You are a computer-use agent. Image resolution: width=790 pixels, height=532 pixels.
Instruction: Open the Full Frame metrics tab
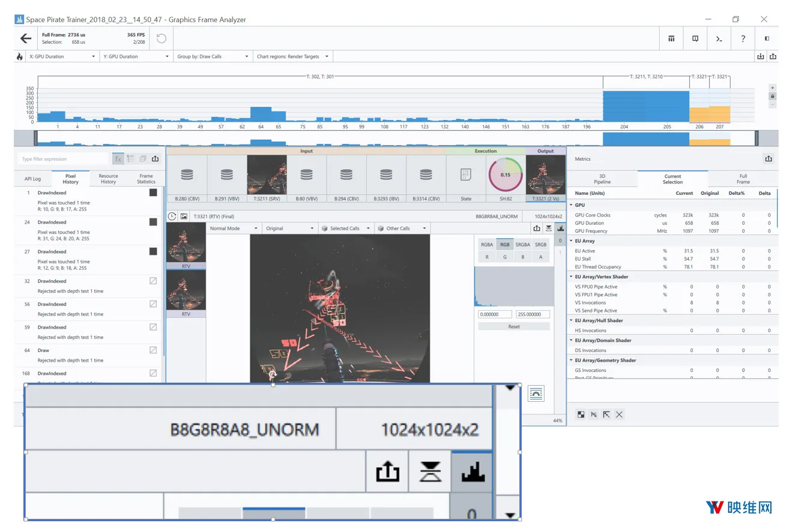pos(743,179)
